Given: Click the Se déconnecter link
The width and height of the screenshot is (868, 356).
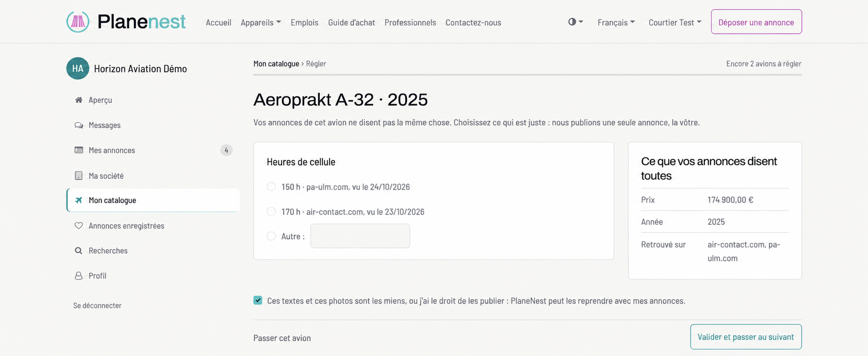Looking at the screenshot, I should [97, 306].
